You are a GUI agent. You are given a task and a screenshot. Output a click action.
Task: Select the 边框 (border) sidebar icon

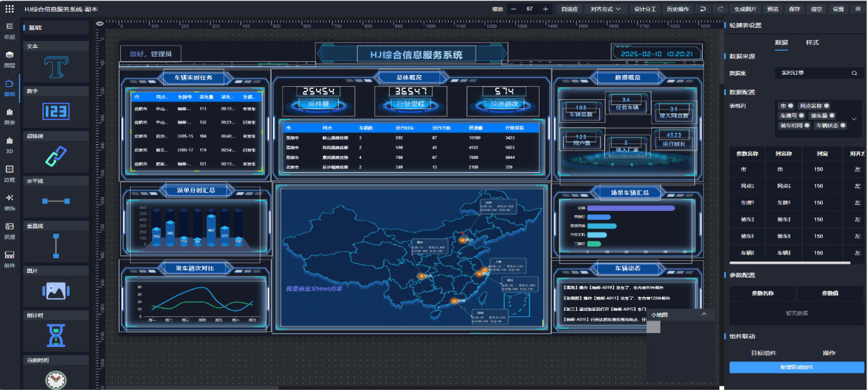[10, 172]
